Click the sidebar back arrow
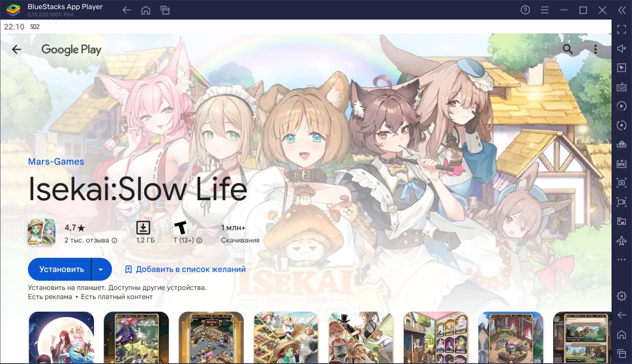 [x=622, y=315]
